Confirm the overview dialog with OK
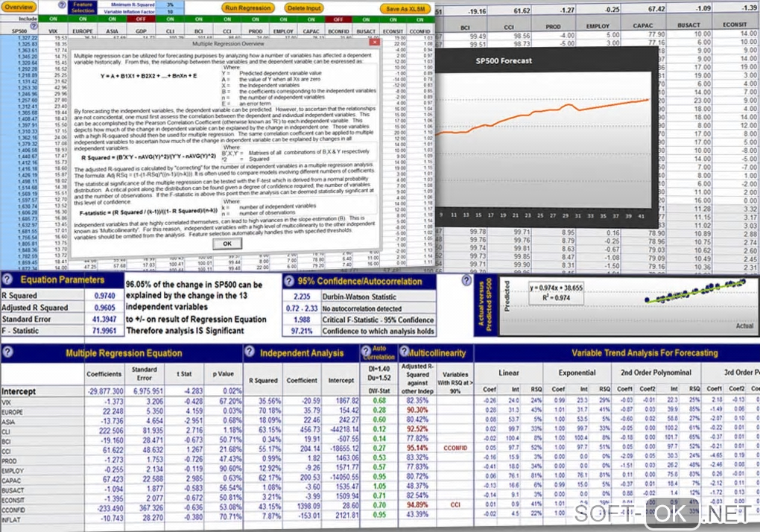The height and width of the screenshot is (532, 760). (x=227, y=244)
